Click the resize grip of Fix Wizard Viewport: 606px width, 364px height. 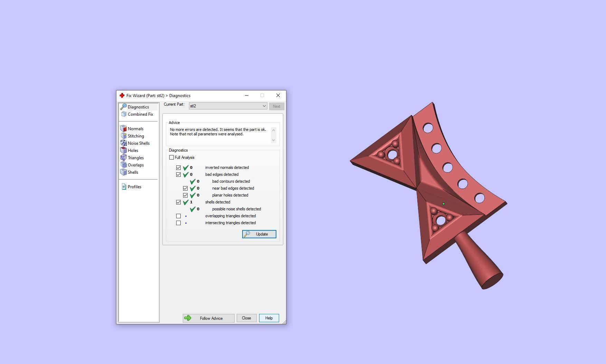click(x=284, y=322)
